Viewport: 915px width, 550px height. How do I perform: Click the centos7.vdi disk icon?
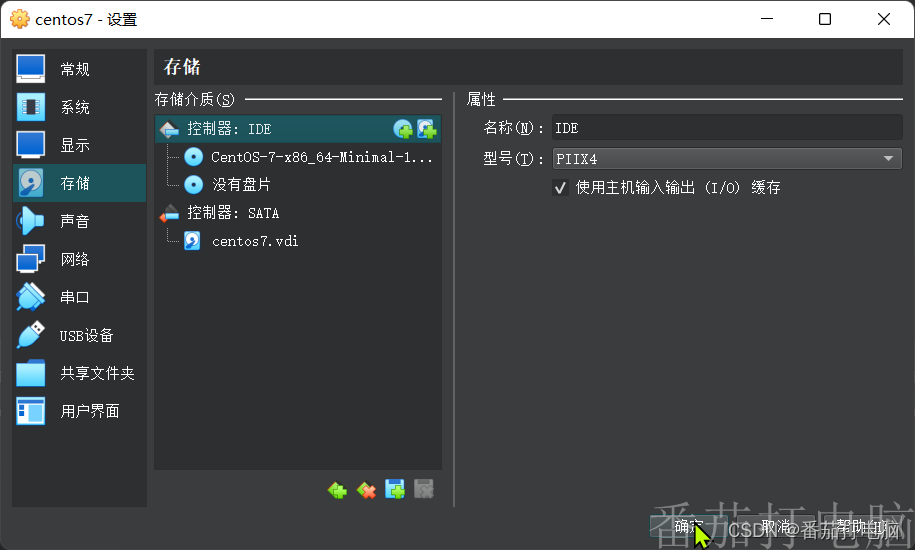pos(193,241)
